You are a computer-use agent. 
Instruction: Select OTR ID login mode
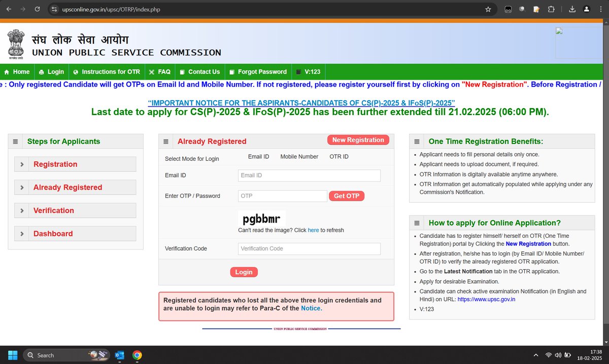pyautogui.click(x=339, y=157)
